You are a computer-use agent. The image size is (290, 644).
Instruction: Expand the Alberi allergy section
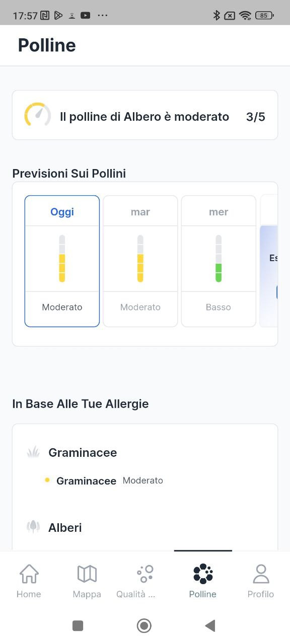point(65,527)
